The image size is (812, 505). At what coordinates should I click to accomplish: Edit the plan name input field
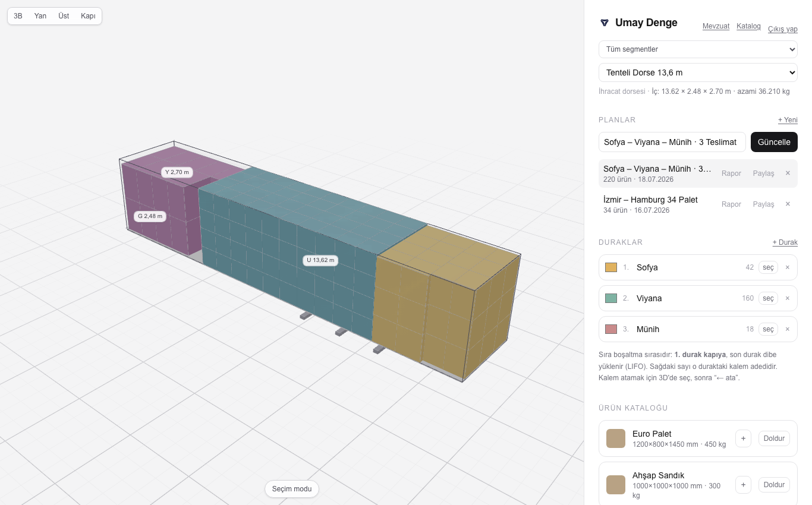[x=672, y=142]
